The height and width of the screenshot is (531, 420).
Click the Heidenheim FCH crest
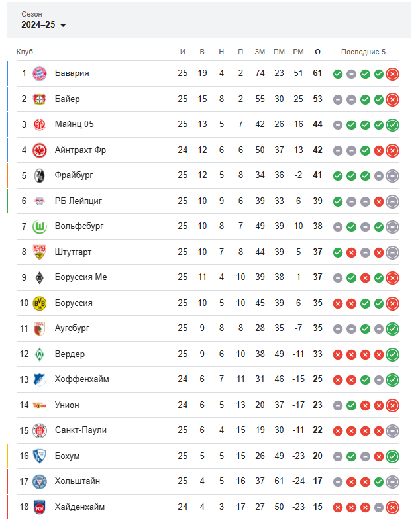pos(39,507)
